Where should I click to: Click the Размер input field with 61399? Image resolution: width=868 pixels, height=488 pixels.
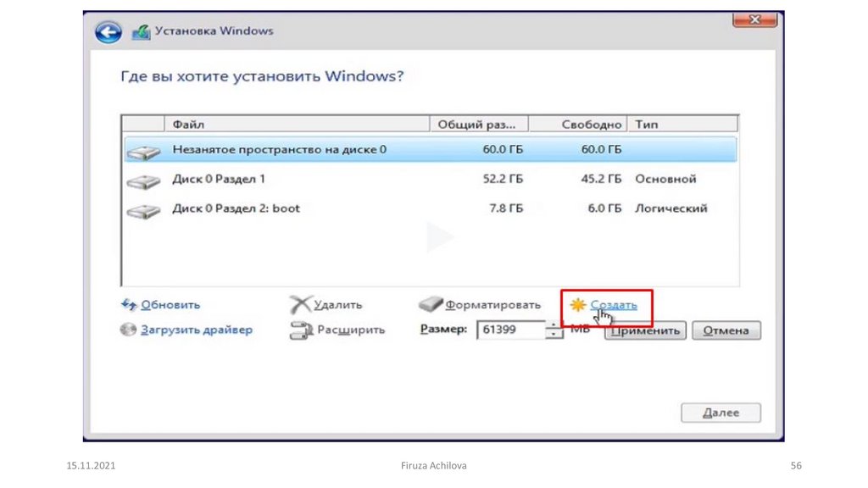tap(510, 330)
